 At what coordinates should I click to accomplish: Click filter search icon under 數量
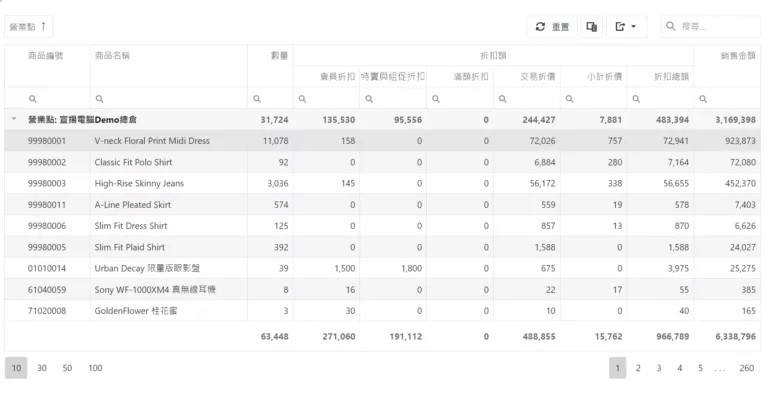[x=257, y=99]
